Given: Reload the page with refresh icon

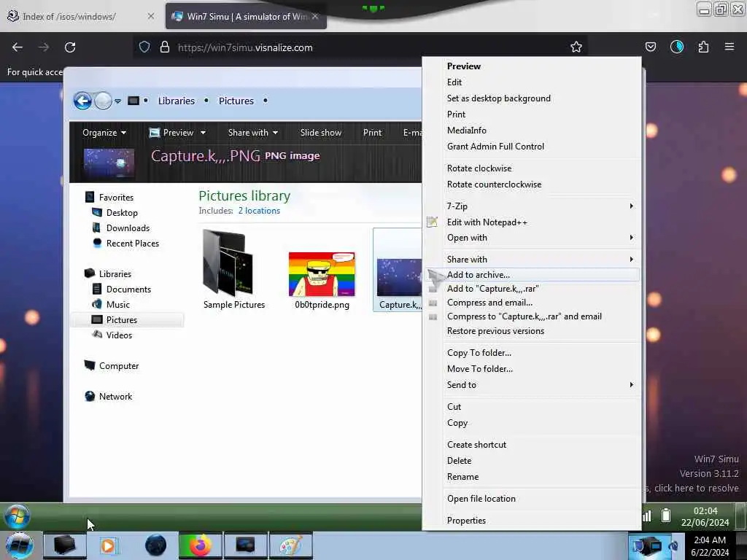Looking at the screenshot, I should (x=70, y=47).
